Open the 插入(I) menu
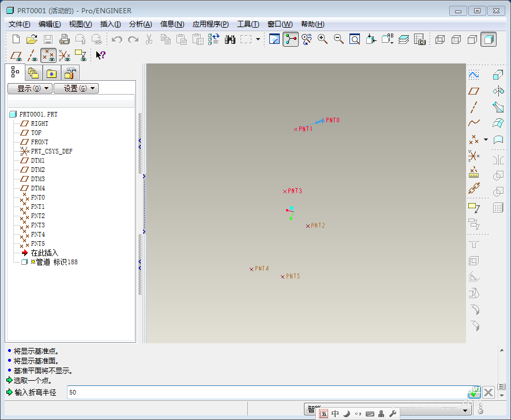 coord(110,24)
